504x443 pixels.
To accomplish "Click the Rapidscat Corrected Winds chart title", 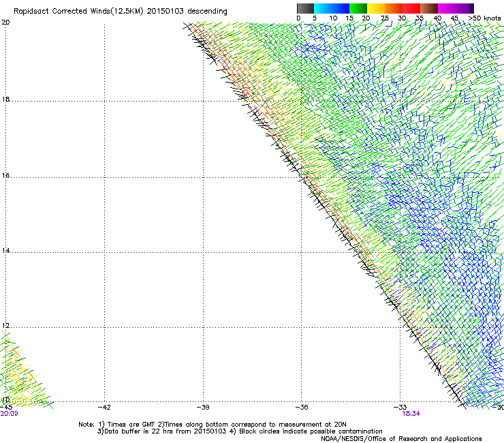I will (x=121, y=12).
